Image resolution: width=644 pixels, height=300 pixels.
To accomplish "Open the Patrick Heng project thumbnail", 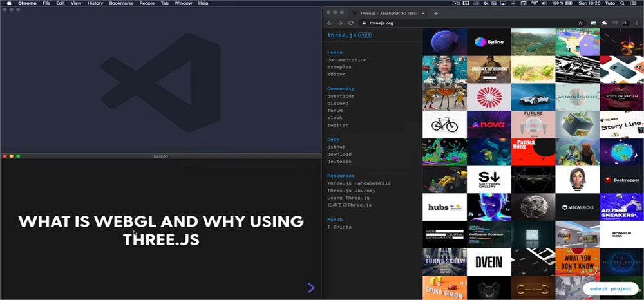I will coord(533,152).
